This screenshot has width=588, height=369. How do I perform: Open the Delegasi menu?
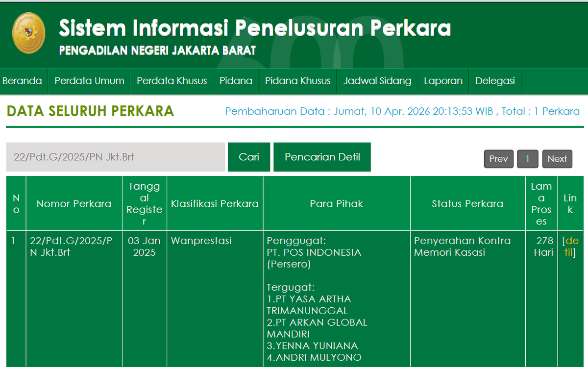495,81
